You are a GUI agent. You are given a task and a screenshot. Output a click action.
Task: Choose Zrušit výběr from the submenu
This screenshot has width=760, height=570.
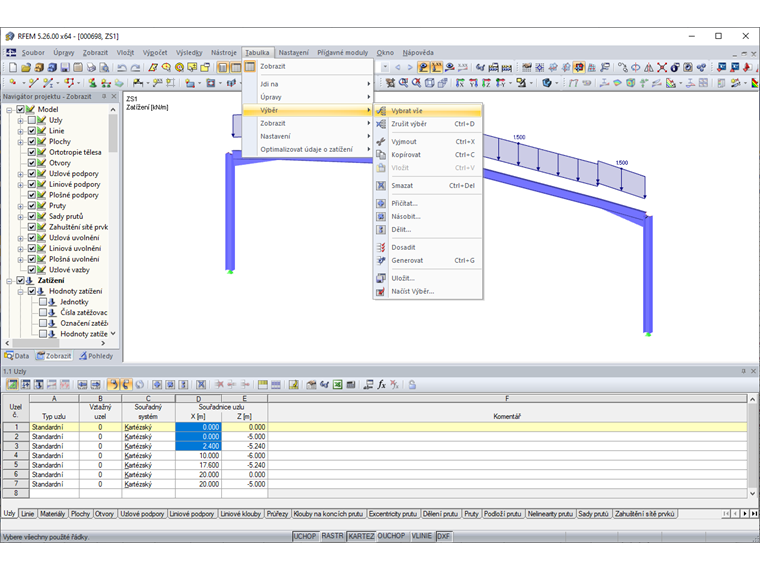click(x=428, y=124)
